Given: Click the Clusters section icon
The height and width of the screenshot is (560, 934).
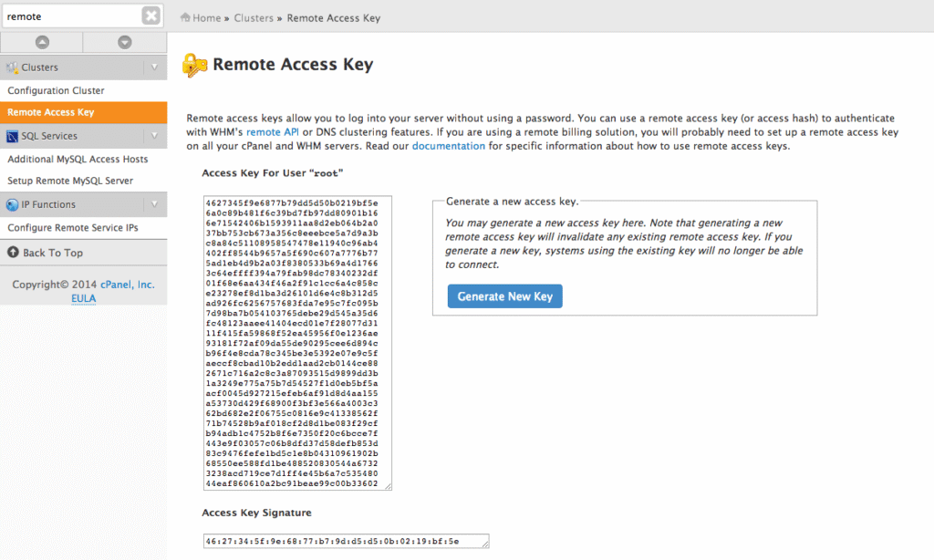Looking at the screenshot, I should pyautogui.click(x=13, y=67).
